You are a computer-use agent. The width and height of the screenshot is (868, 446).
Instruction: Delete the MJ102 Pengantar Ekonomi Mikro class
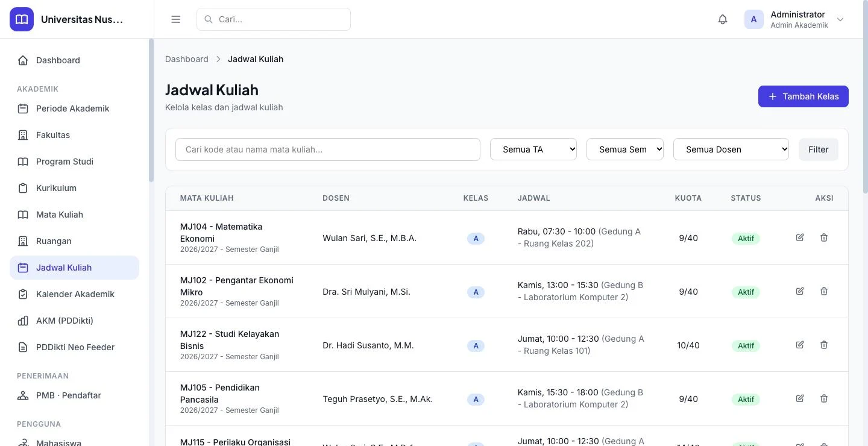pos(824,291)
